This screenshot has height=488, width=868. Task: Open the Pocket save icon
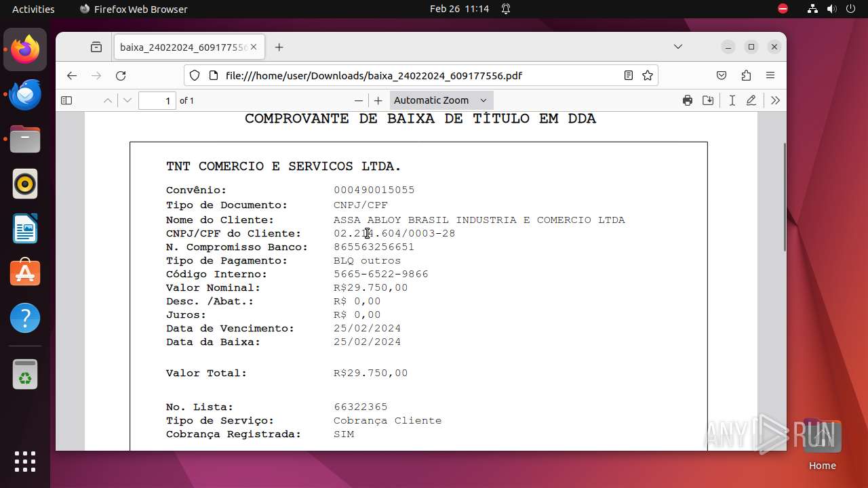tap(722, 75)
